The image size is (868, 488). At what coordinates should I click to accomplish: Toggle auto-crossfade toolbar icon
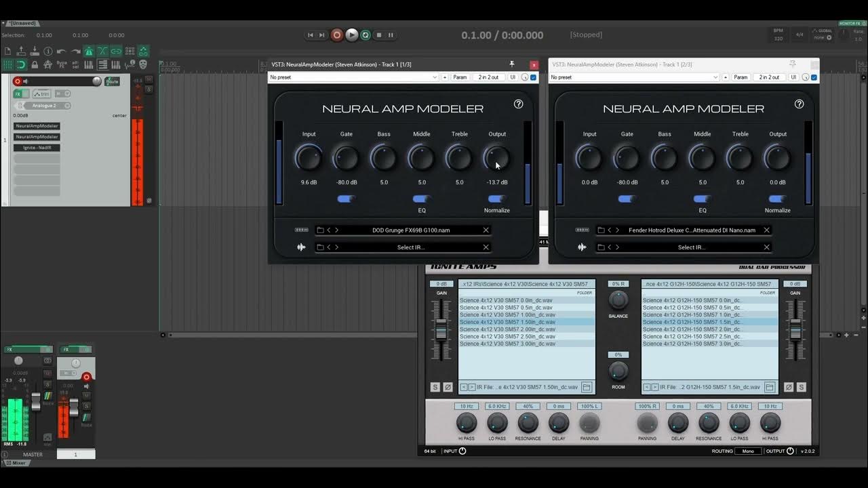(x=102, y=51)
